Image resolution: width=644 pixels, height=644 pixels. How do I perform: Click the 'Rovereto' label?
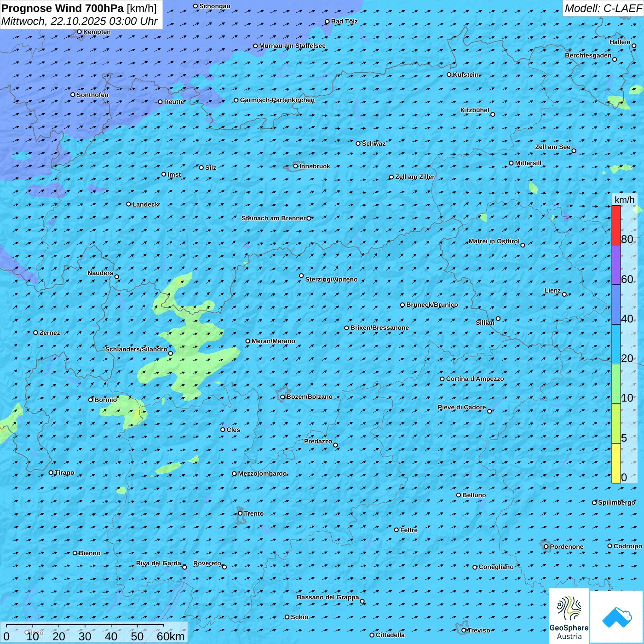[207, 563]
